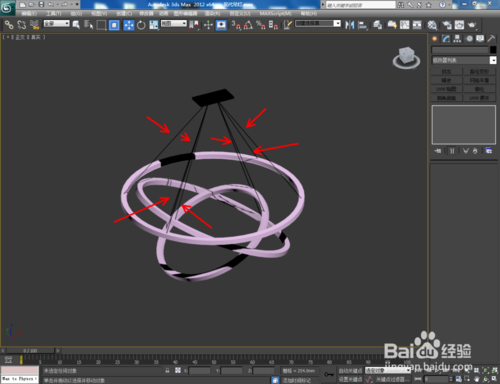The height and width of the screenshot is (384, 500).
Task: Toggle the Percent Snap button
Action: (x=261, y=25)
